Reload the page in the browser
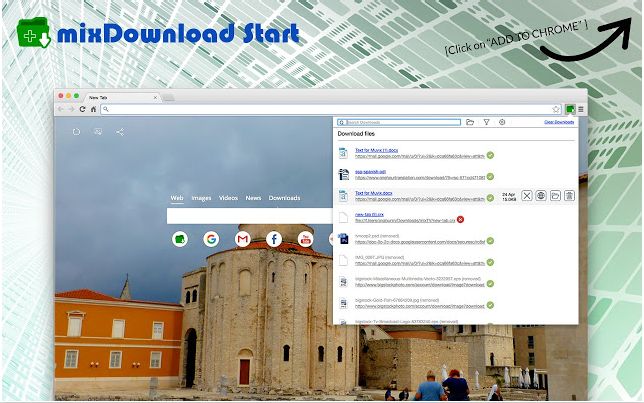Image resolution: width=644 pixels, height=403 pixels. point(82,109)
